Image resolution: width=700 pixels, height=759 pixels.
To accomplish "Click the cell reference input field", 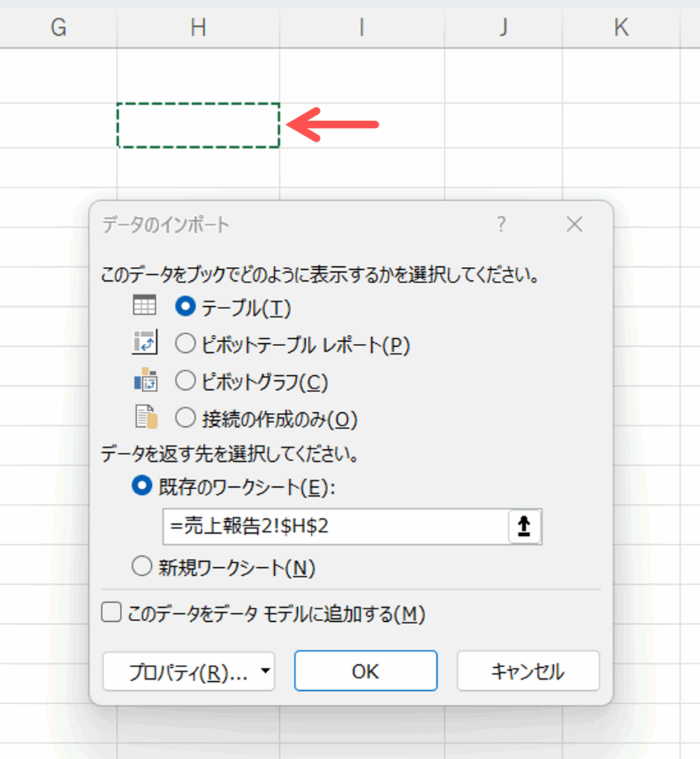I will coord(335,527).
